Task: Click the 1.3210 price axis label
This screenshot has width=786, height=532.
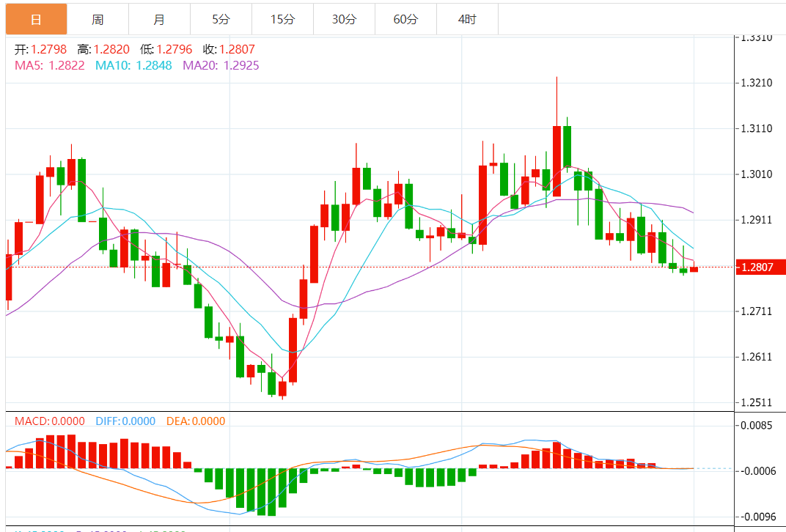Action: click(x=757, y=83)
